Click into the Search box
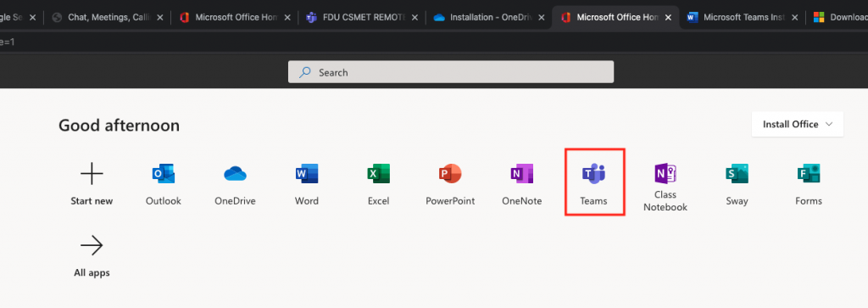 pos(451,72)
